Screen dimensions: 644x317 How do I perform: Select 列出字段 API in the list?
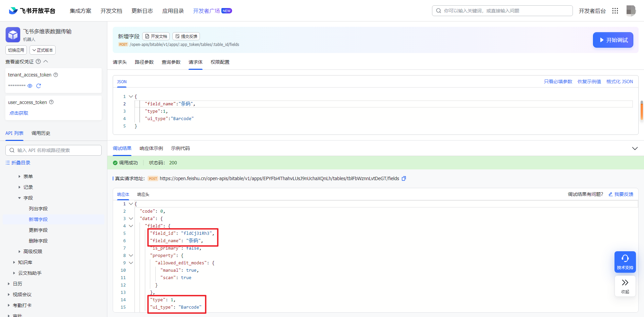(38, 209)
